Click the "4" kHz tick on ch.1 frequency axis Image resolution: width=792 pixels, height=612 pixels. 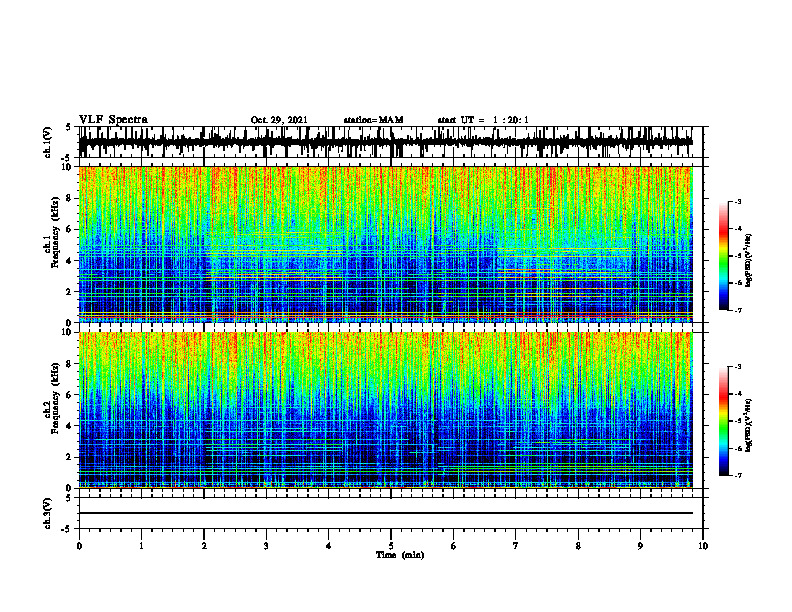(71, 261)
